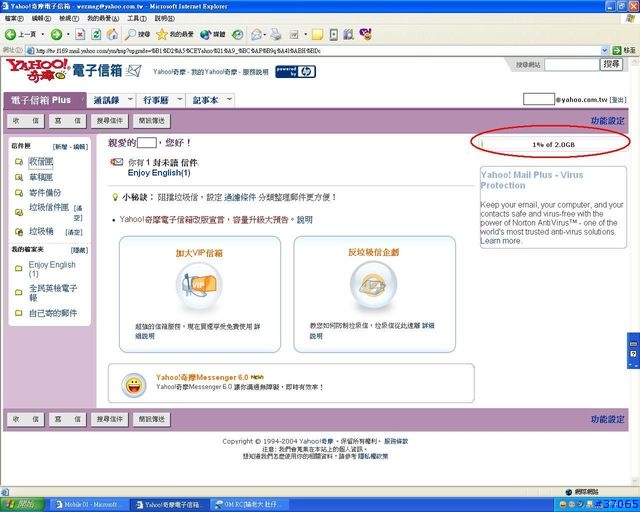Open the 收信匣 inbox folder icon

click(x=19, y=162)
